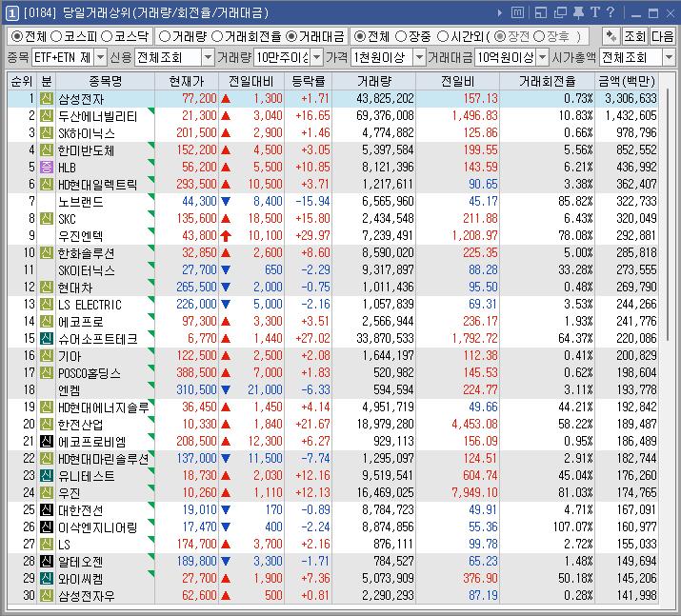Click the 다음 next button
The image size is (681, 616).
[x=662, y=36]
